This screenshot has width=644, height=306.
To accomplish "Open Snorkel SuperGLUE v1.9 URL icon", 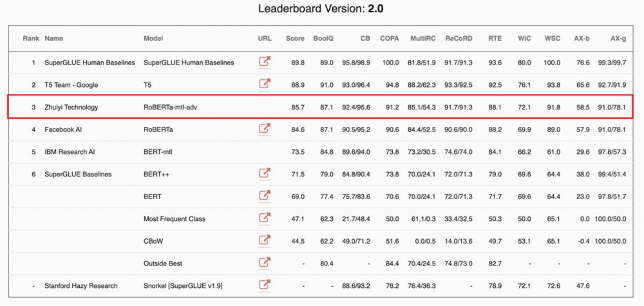I will pos(265,285).
